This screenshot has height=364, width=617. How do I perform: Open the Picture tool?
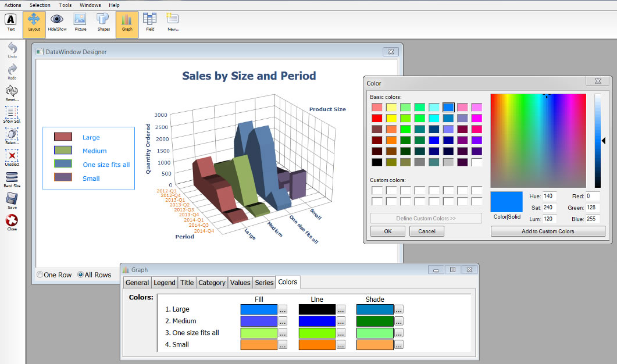coord(80,22)
